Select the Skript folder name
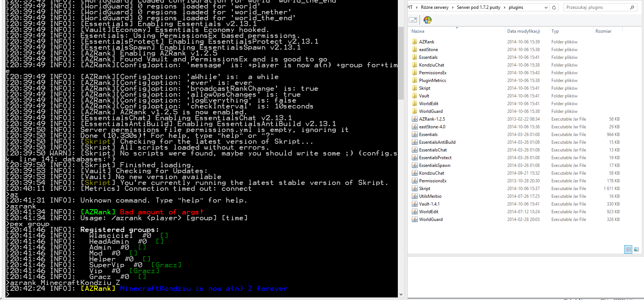This screenshot has width=644, height=300. coord(425,88)
